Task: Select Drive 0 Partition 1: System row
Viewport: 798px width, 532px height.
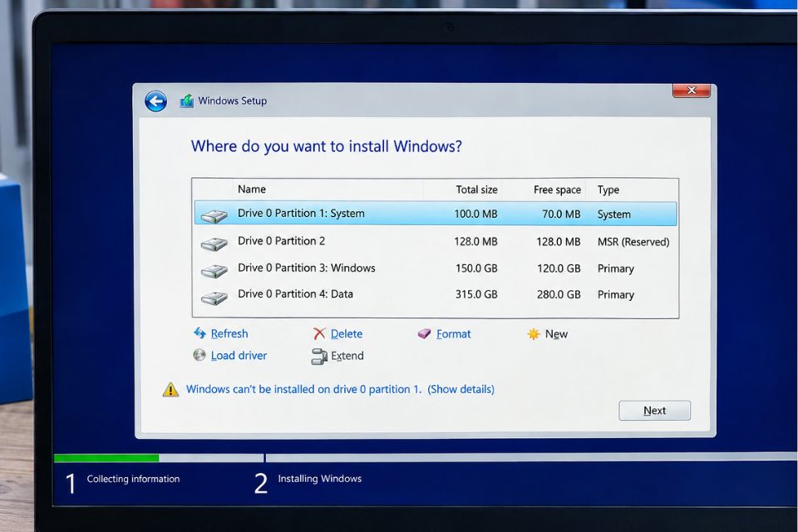Action: 436,214
